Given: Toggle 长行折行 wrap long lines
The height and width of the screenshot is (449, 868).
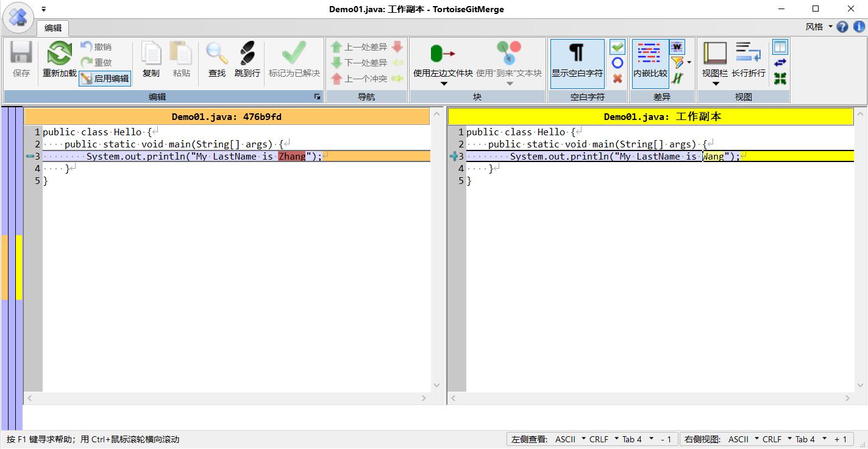Looking at the screenshot, I should (749, 61).
